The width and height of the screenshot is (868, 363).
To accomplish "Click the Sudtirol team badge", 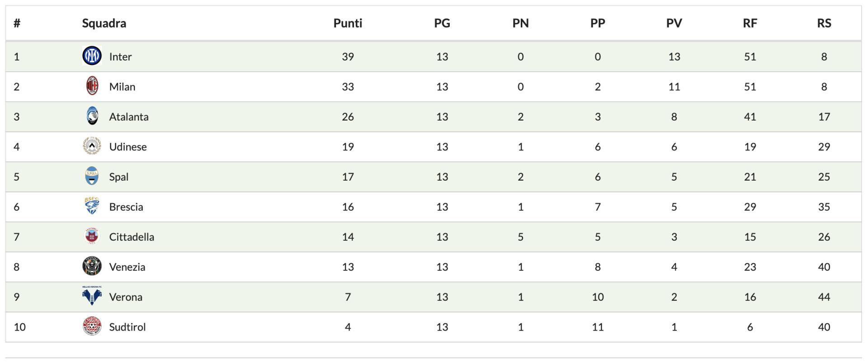I will coord(92,326).
